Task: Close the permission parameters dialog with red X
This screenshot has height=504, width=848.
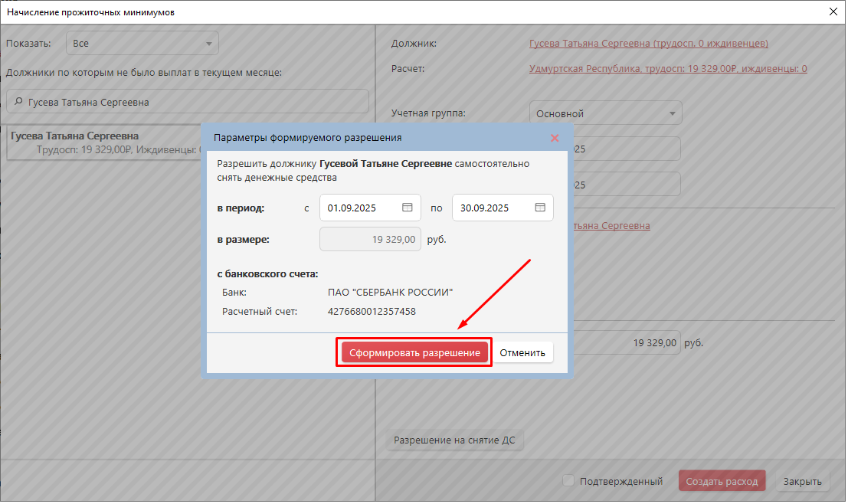Action: click(x=555, y=138)
